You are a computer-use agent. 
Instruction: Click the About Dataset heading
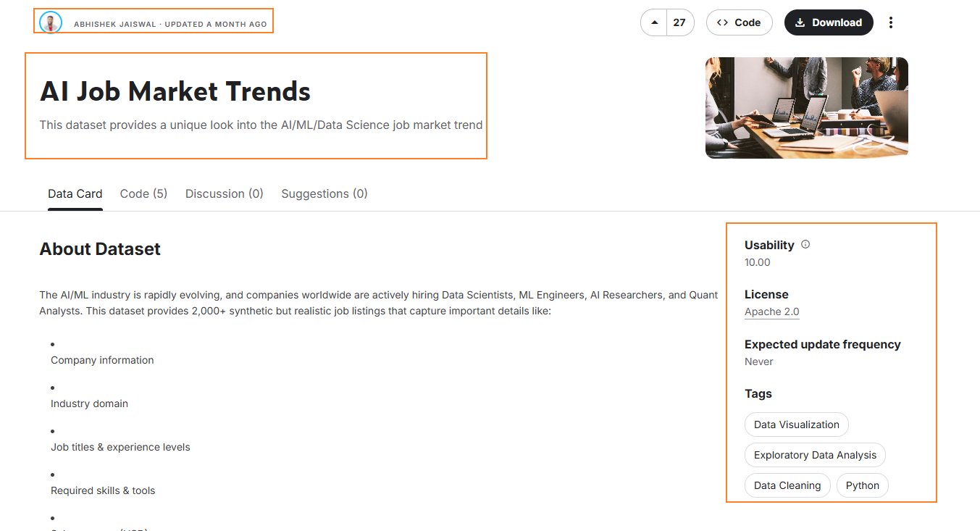pyautogui.click(x=100, y=249)
